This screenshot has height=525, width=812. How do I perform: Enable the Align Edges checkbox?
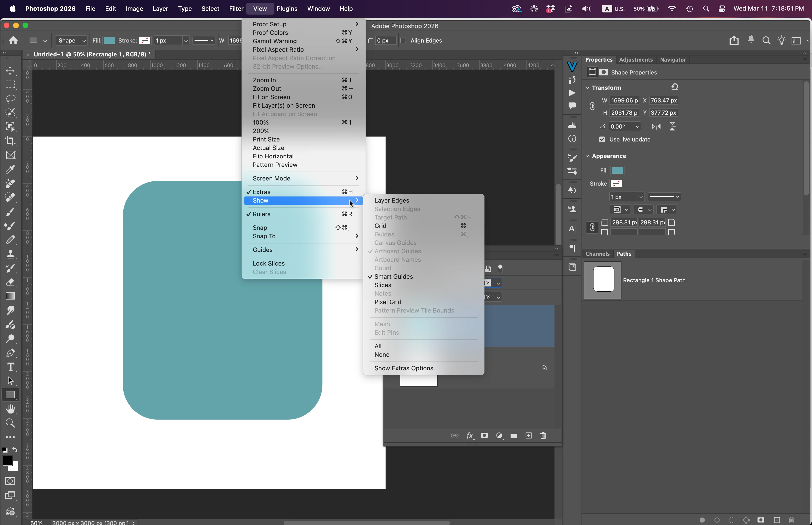pyautogui.click(x=403, y=41)
